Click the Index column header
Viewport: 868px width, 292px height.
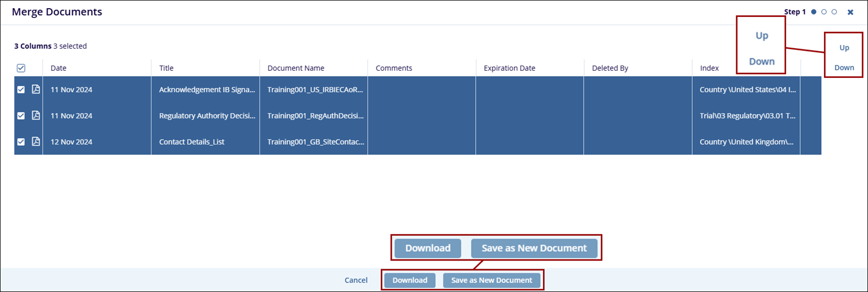(x=709, y=68)
